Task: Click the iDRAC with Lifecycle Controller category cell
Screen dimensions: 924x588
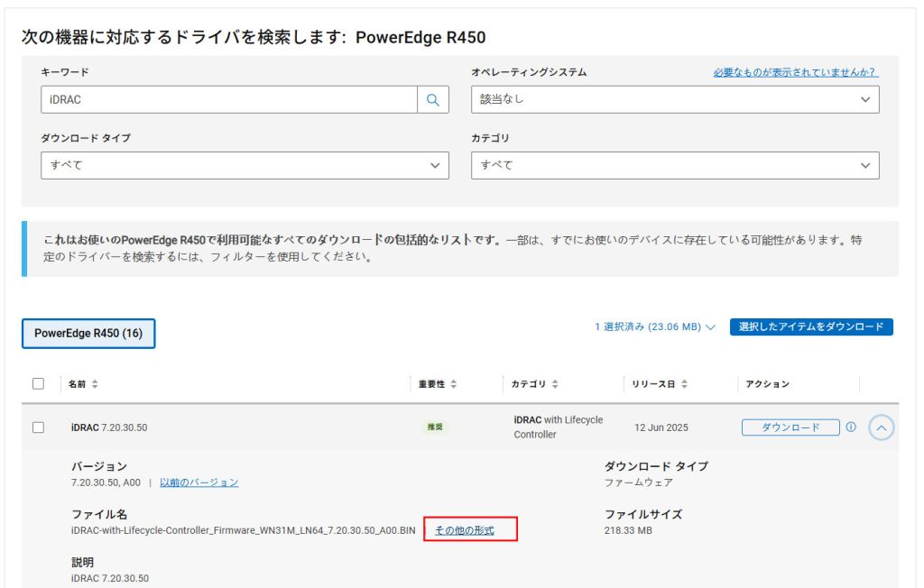Action: 558,427
